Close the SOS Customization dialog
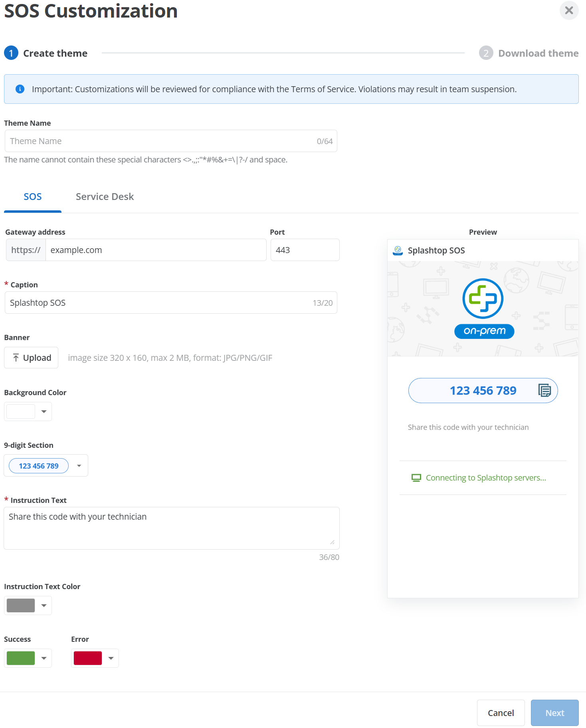586x728 pixels. [569, 10]
